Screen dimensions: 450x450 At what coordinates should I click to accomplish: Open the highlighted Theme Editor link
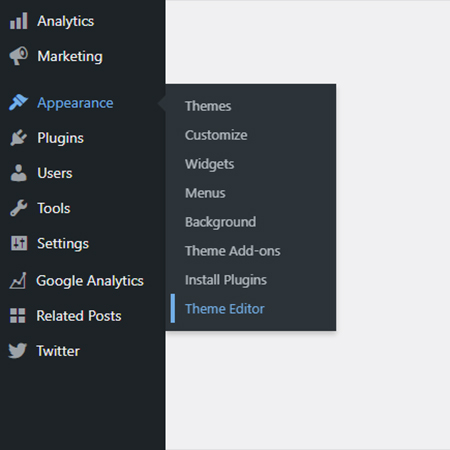[225, 309]
